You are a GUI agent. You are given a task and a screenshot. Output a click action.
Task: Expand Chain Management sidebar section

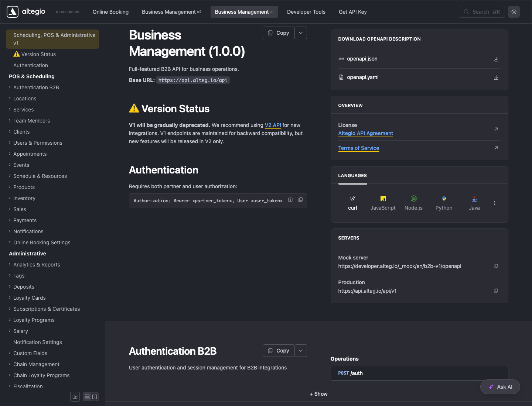tap(36, 364)
